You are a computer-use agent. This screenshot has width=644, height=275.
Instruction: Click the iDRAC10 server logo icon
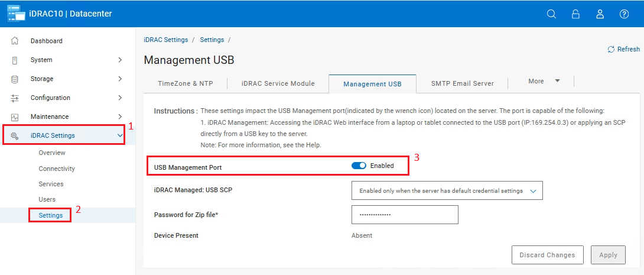16,14
